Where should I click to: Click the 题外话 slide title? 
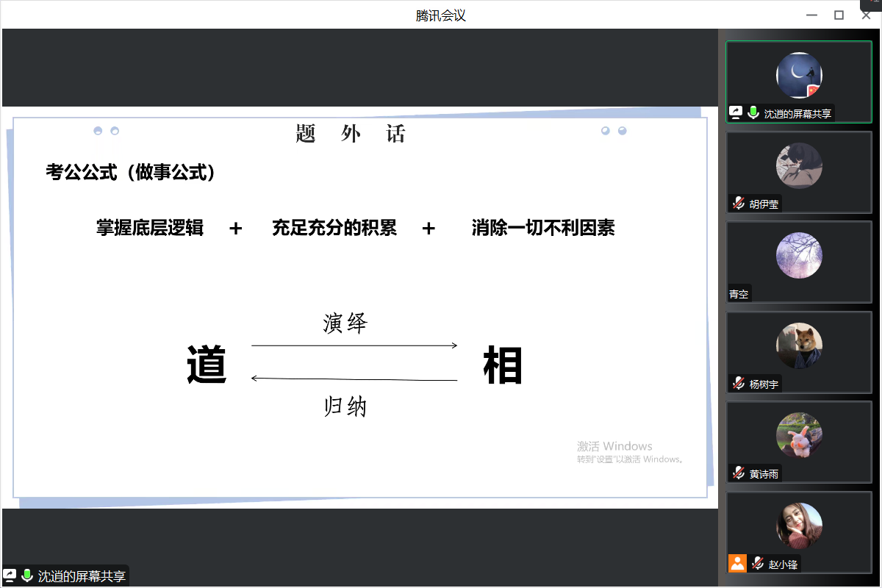(x=351, y=134)
